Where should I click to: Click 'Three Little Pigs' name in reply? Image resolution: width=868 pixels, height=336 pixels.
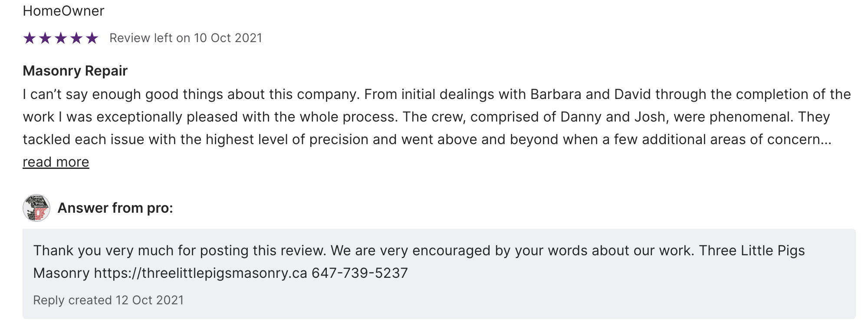point(752,250)
